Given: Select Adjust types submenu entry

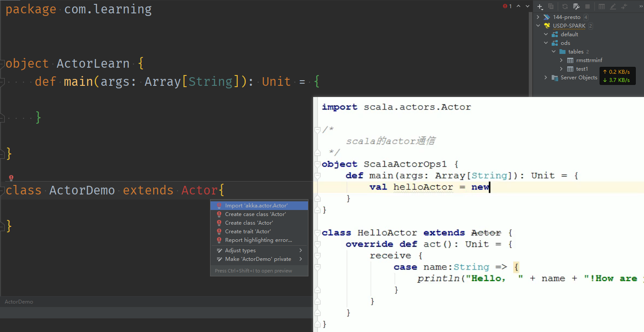Looking at the screenshot, I should click(240, 250).
